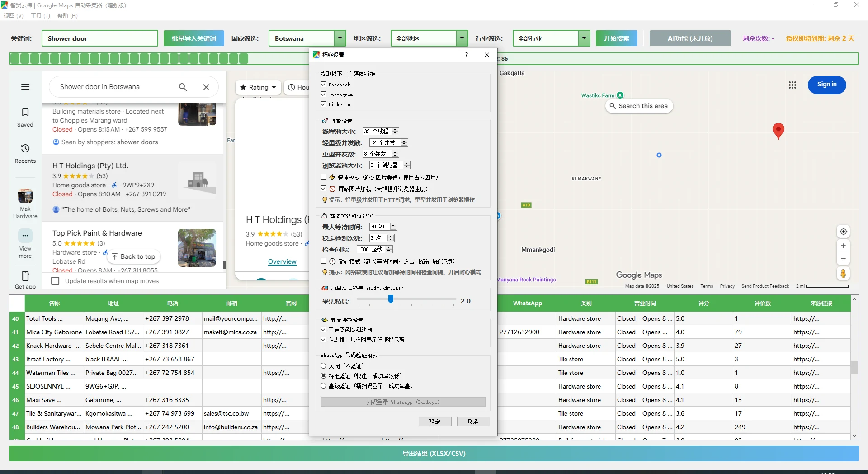
Task: Open the Top Pick Paint & Hardware photo
Action: pyautogui.click(x=197, y=247)
